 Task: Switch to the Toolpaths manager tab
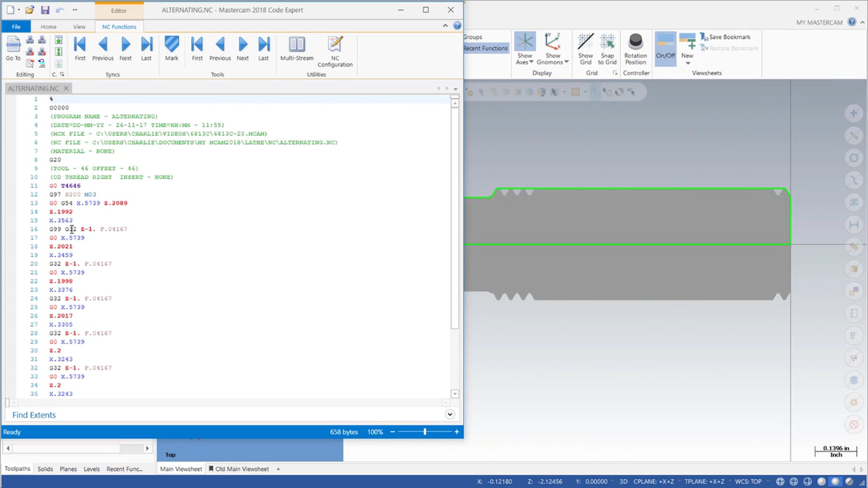click(x=17, y=469)
